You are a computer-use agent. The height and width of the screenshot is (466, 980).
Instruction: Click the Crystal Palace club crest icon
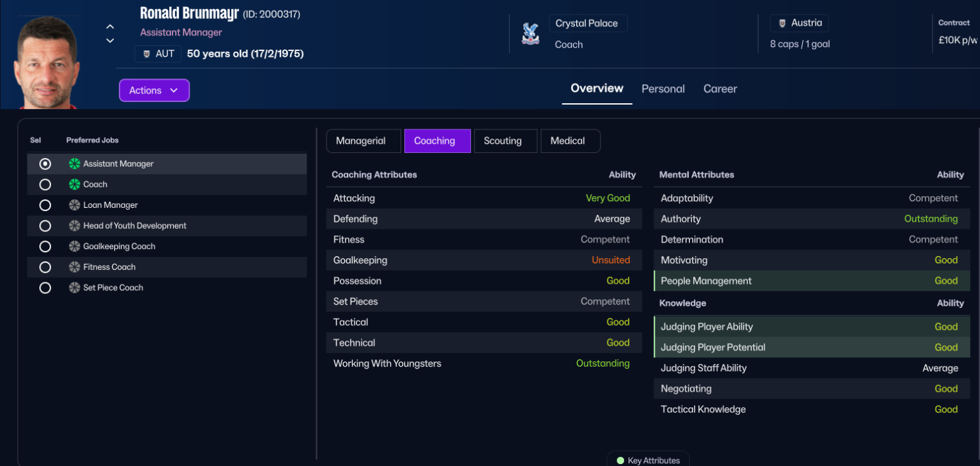click(x=531, y=33)
